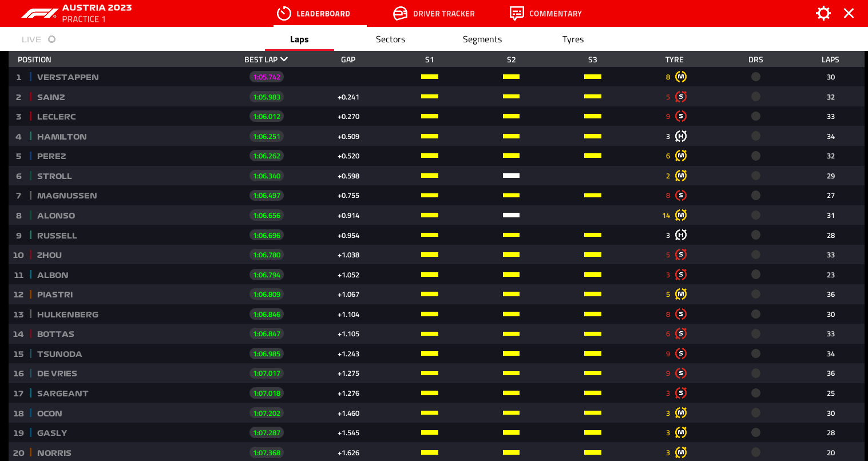Viewport: 868px width, 461px height.
Task: Click the S3 column header
Action: (x=593, y=59)
